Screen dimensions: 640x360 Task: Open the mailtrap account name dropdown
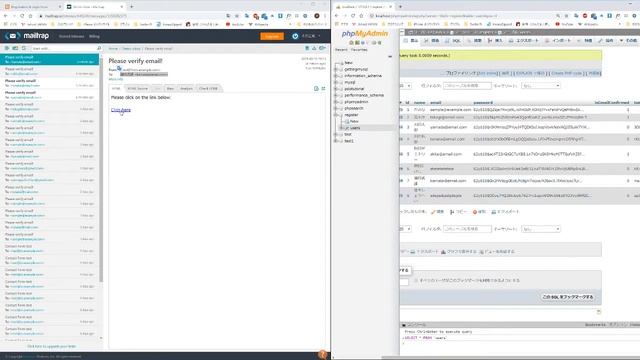311,36
